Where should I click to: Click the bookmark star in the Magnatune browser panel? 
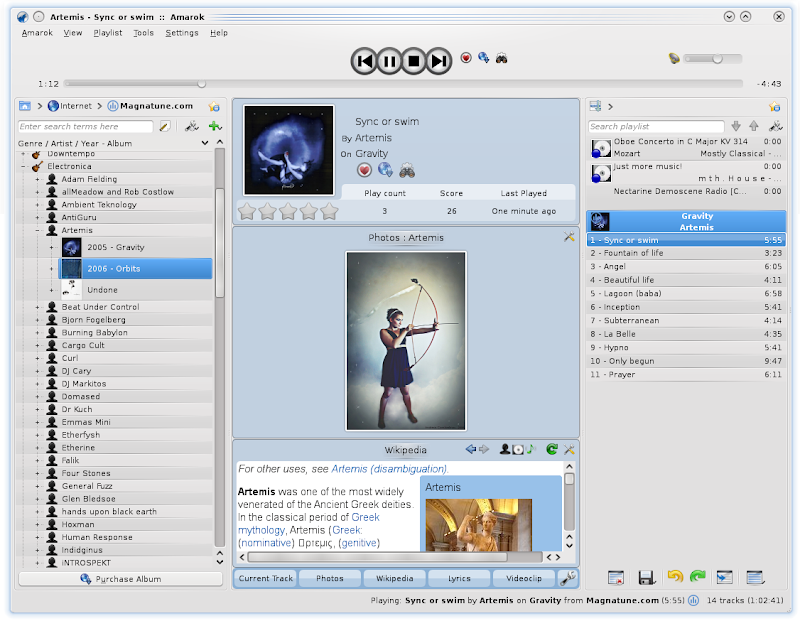(214, 106)
